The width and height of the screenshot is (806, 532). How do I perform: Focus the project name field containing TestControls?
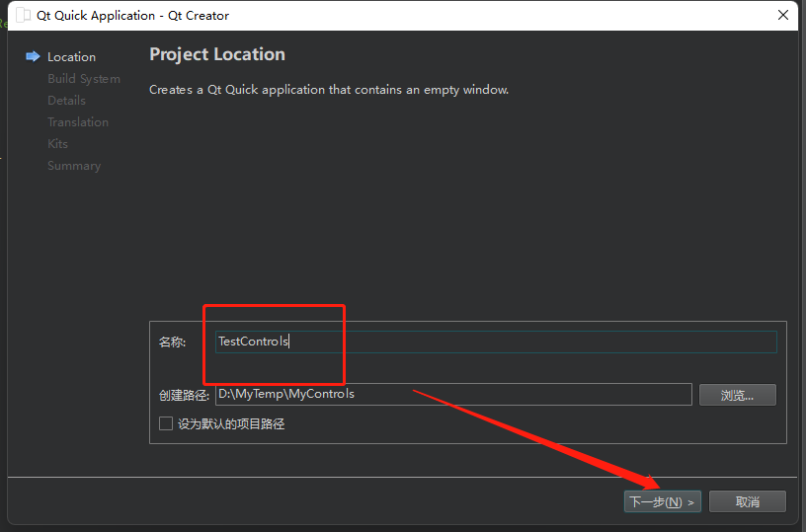496,342
